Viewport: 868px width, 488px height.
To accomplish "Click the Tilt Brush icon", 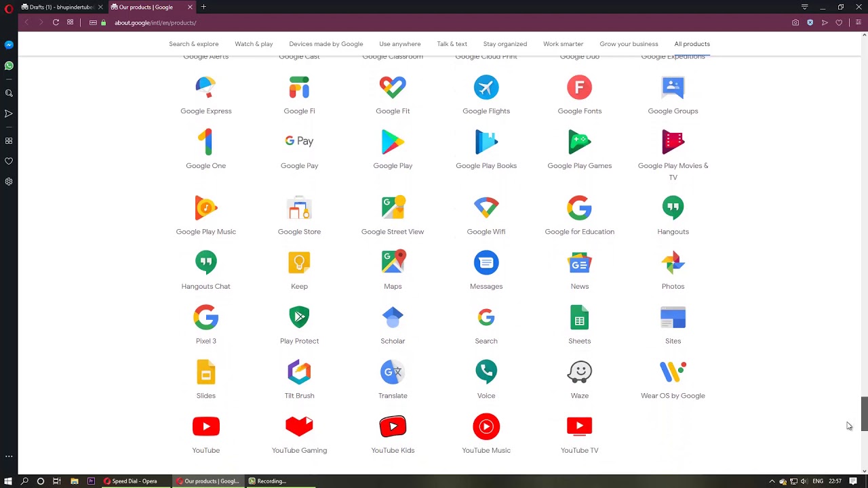I will (299, 372).
